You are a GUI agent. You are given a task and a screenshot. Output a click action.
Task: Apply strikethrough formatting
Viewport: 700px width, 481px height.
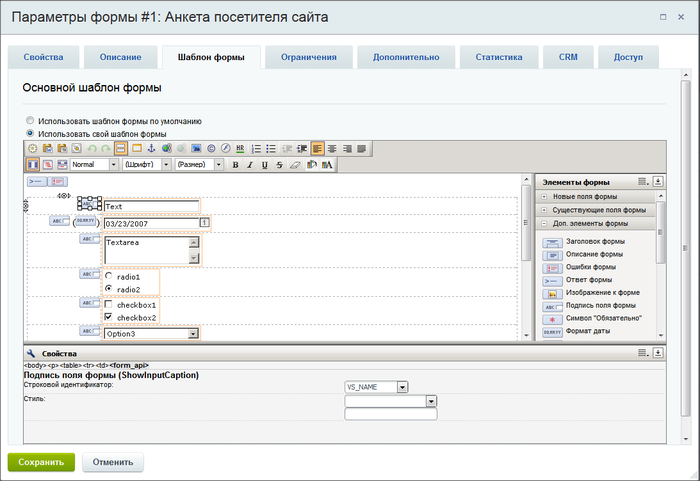[279, 165]
